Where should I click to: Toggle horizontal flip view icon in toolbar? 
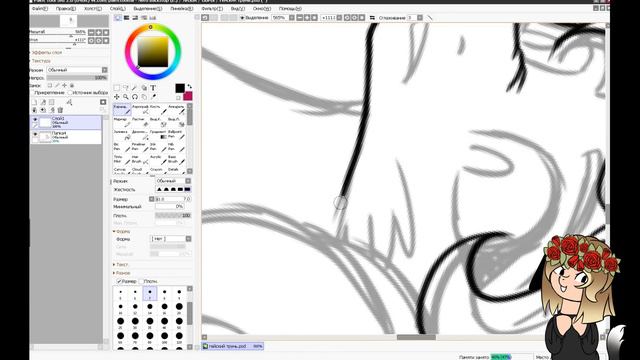click(x=372, y=18)
